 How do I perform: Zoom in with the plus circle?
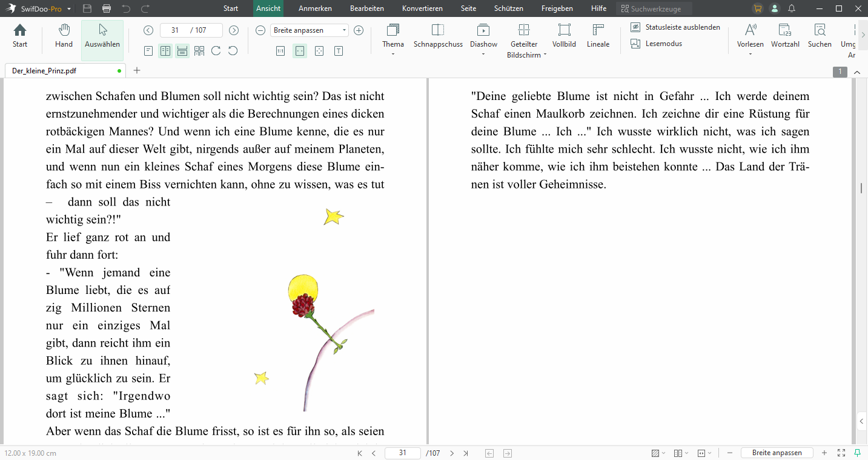coord(359,30)
